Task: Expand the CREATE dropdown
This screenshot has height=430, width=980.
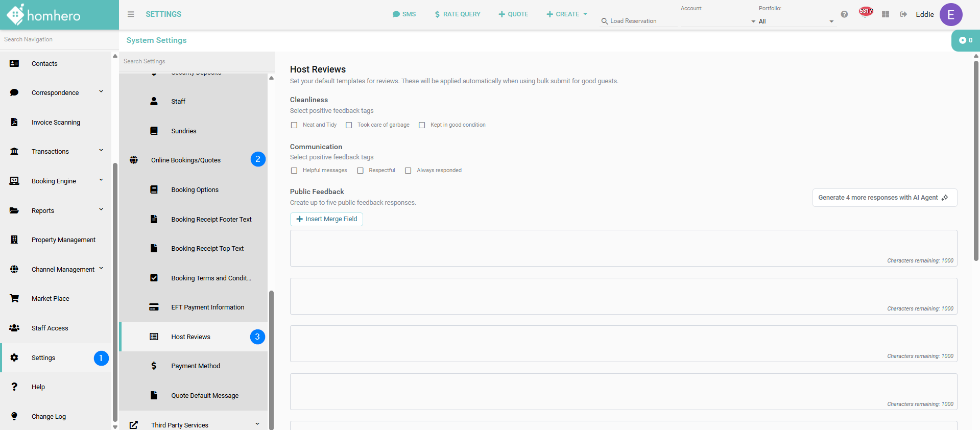Action: point(567,14)
